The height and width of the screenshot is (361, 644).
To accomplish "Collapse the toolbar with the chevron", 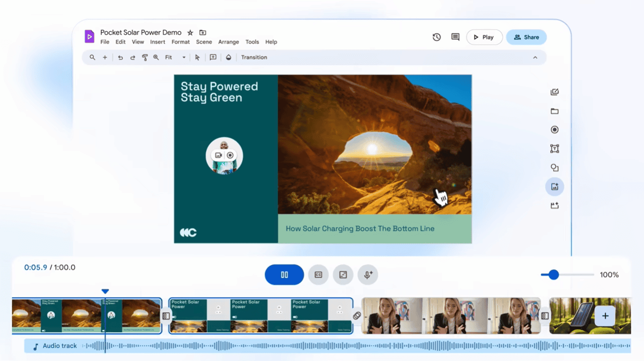I will click(x=535, y=57).
